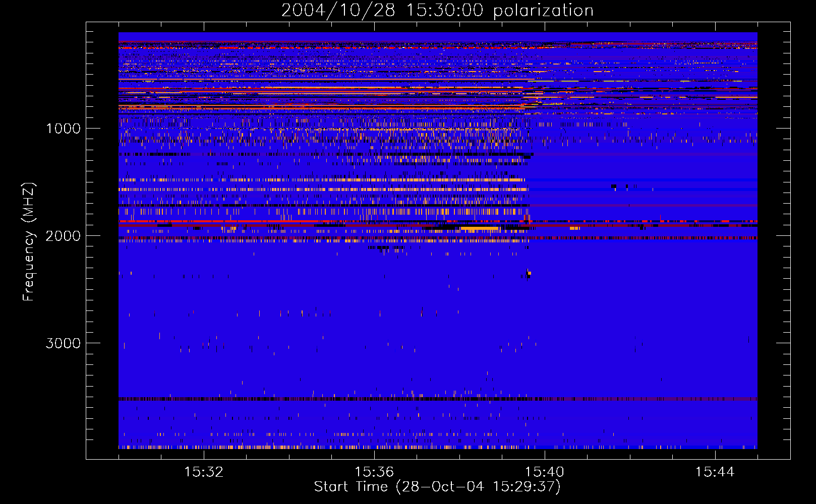This screenshot has height=504, width=816.
Task: Click the 2000 frequency axis label
Action: (x=64, y=236)
